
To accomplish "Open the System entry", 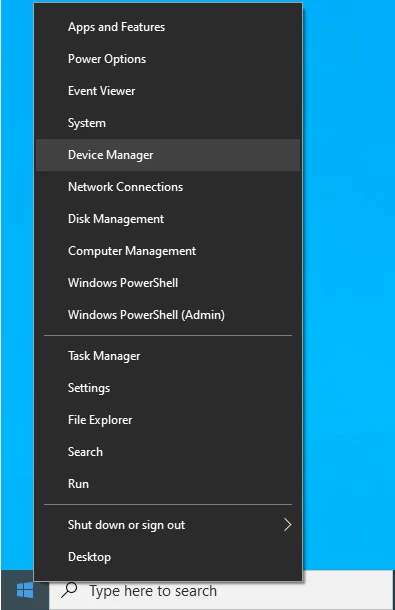I will (168, 123).
